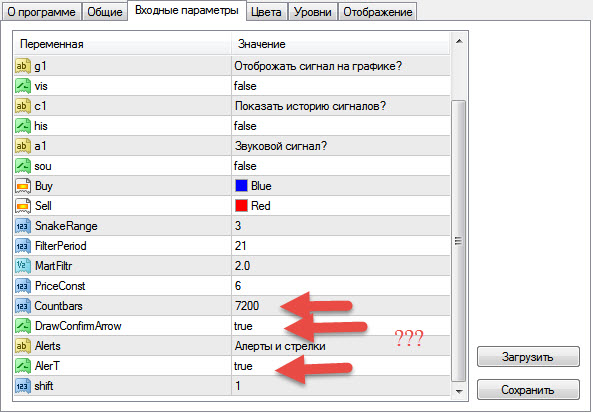Open the Цвета tab

point(266,12)
